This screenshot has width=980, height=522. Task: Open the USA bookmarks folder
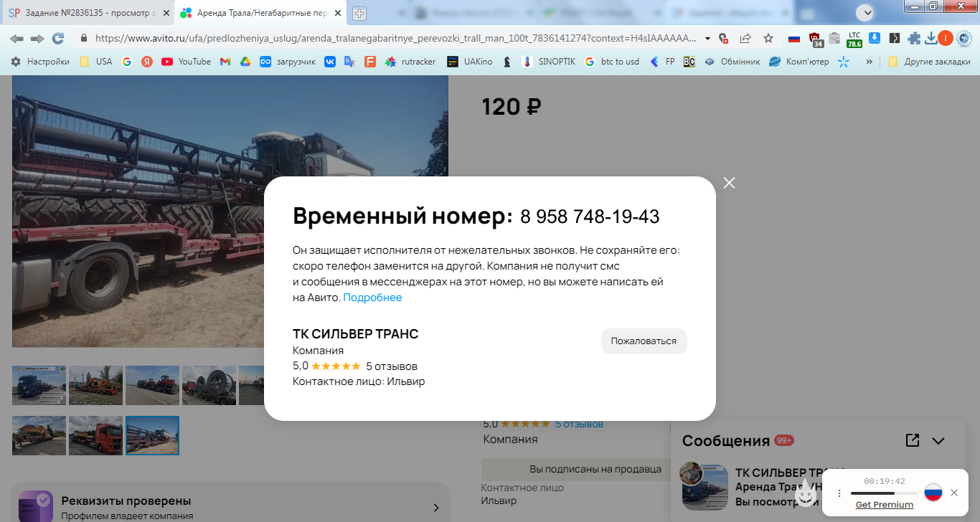click(95, 62)
